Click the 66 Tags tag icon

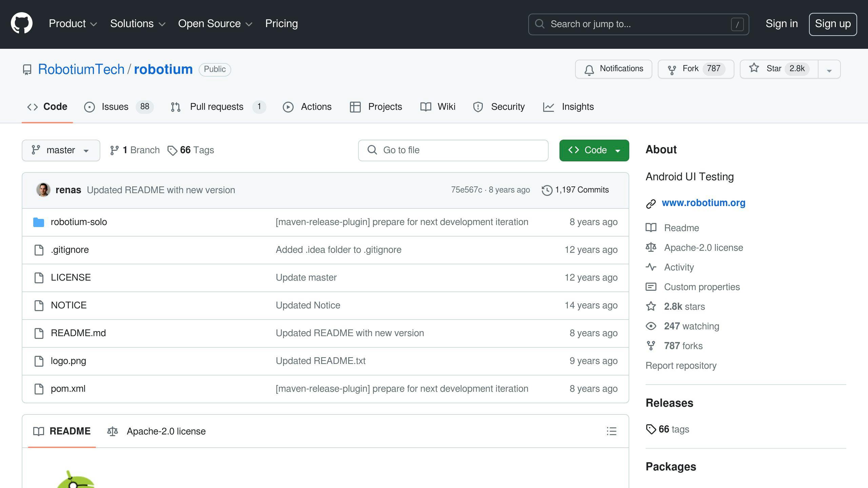tap(172, 150)
